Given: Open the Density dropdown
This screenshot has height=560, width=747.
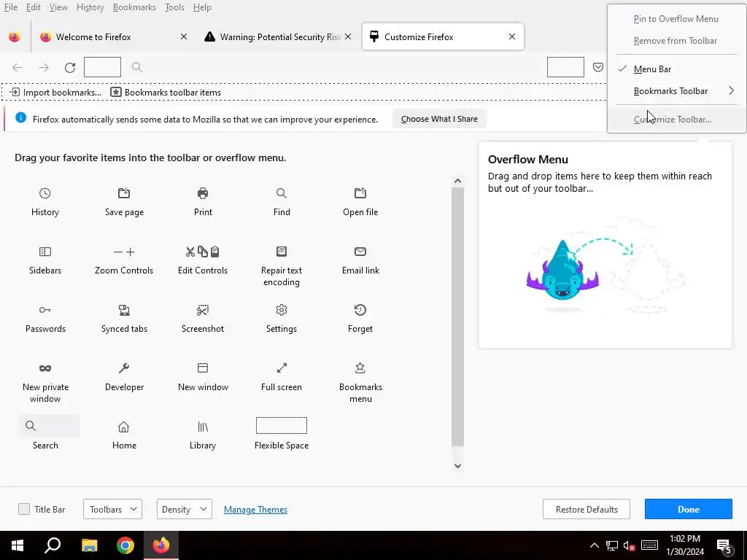Looking at the screenshot, I should pyautogui.click(x=184, y=509).
